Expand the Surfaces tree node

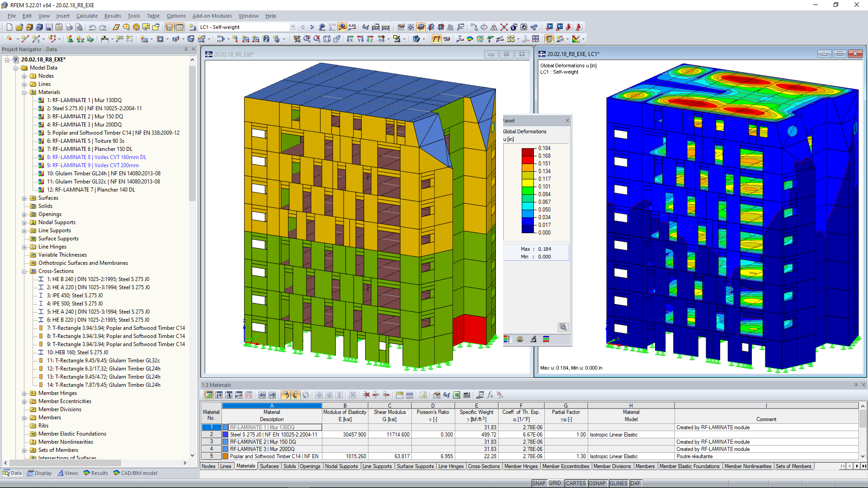24,197
